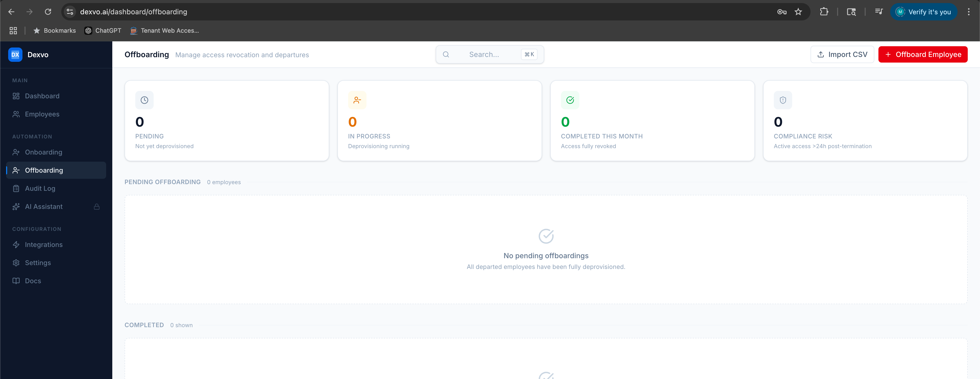
Task: Open Settings via gear icon
Action: 16,263
